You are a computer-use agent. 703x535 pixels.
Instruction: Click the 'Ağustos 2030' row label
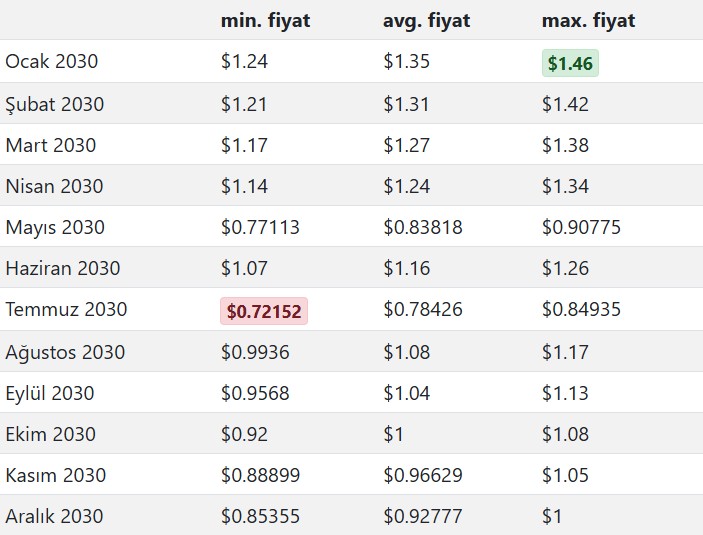coord(65,352)
